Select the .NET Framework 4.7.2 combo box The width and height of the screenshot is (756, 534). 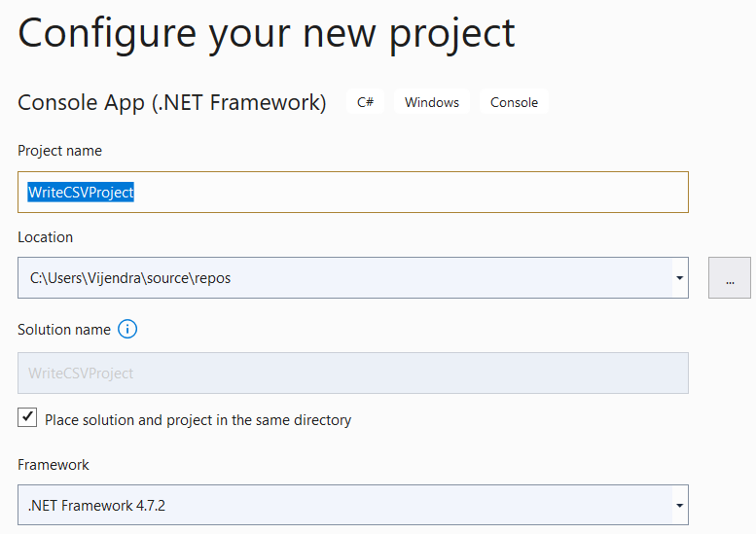pos(353,505)
